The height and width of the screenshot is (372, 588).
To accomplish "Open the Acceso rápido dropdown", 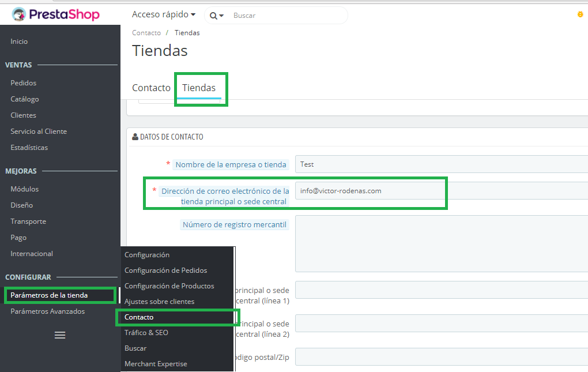I will (x=163, y=14).
